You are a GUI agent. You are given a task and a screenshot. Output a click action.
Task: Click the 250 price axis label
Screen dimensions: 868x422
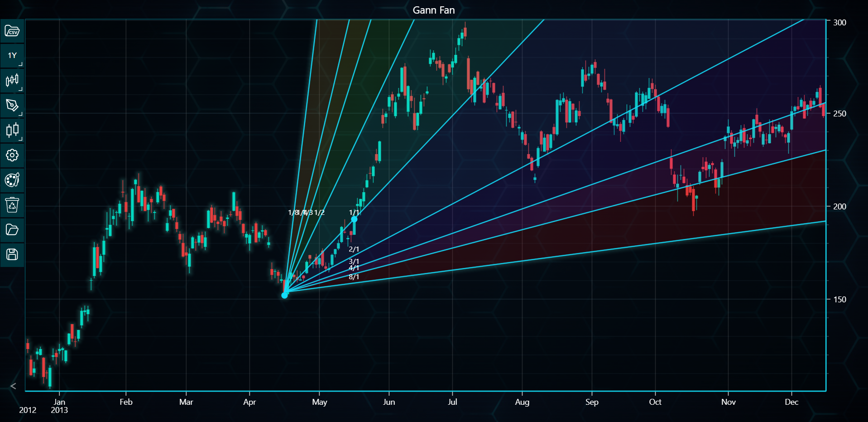click(839, 114)
